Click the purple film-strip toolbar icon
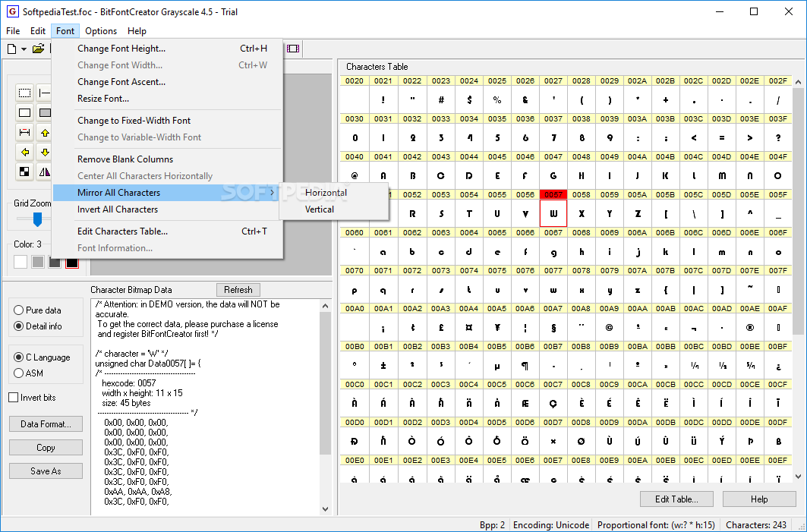The image size is (807, 532). tap(293, 49)
